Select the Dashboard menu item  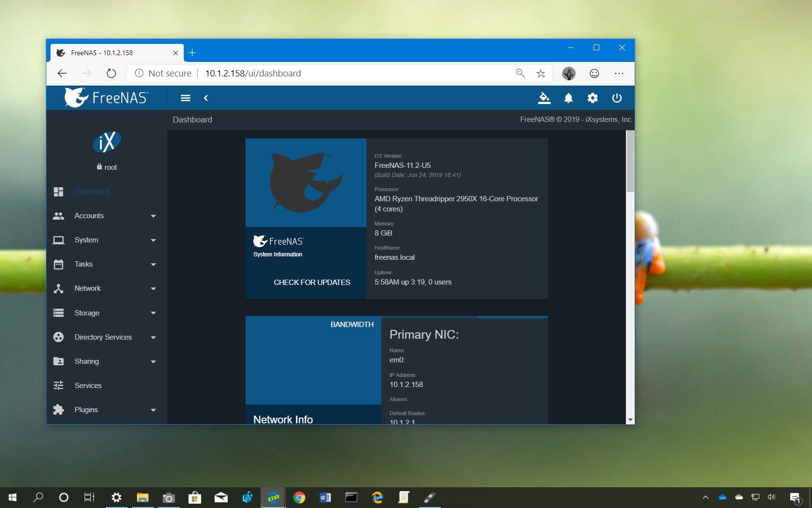point(92,192)
